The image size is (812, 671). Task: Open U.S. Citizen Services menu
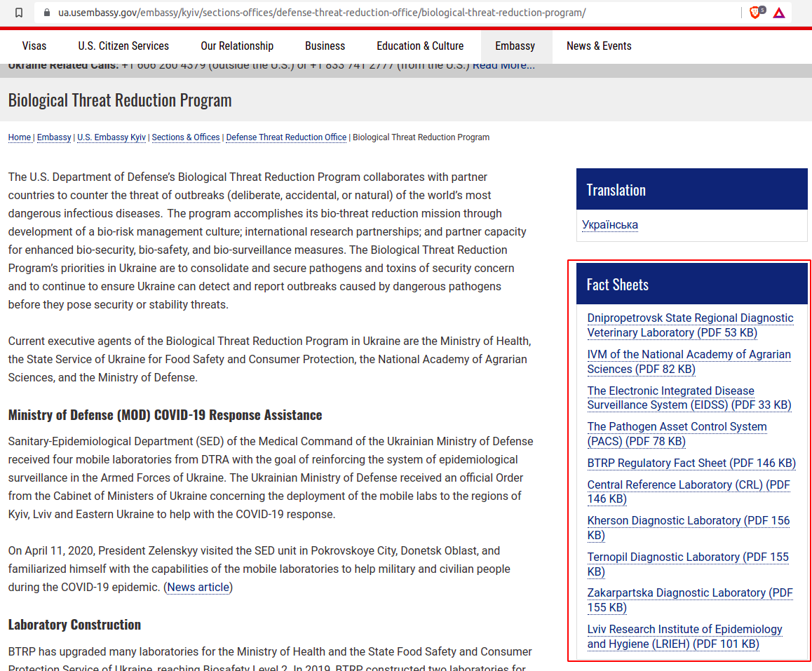[x=123, y=46]
